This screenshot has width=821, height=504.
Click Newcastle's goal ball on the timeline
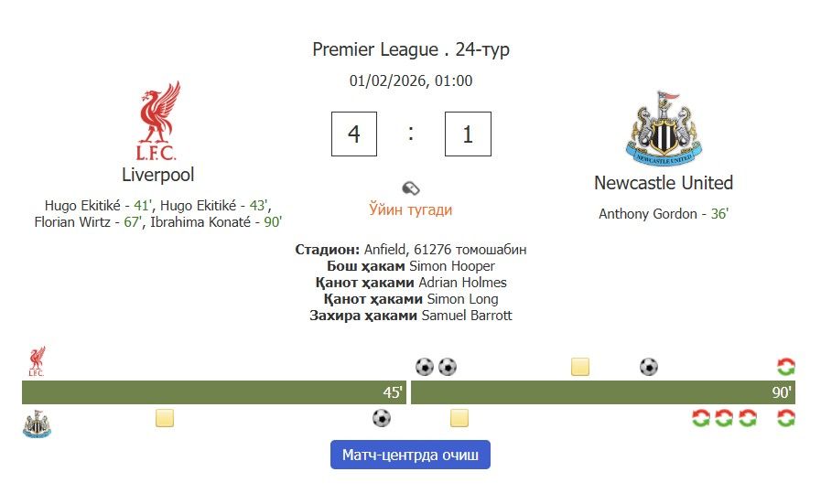tap(382, 418)
